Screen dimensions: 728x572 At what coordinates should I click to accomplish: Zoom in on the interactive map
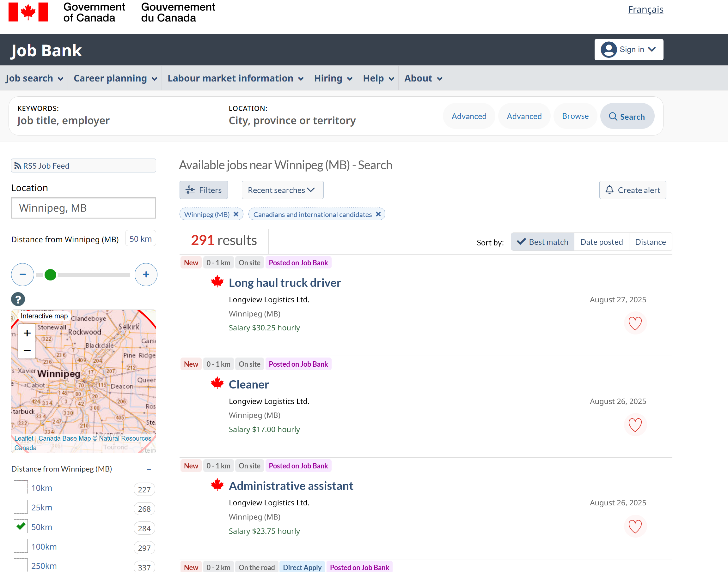tap(27, 333)
